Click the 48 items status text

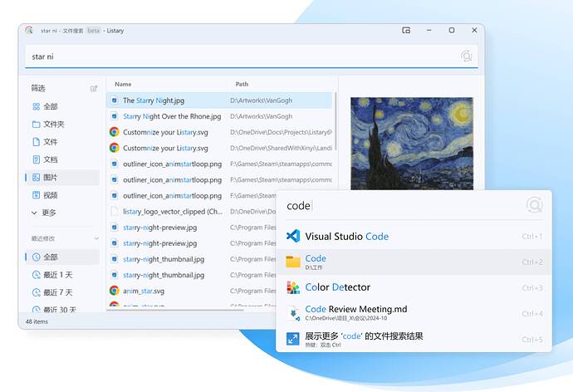point(37,321)
